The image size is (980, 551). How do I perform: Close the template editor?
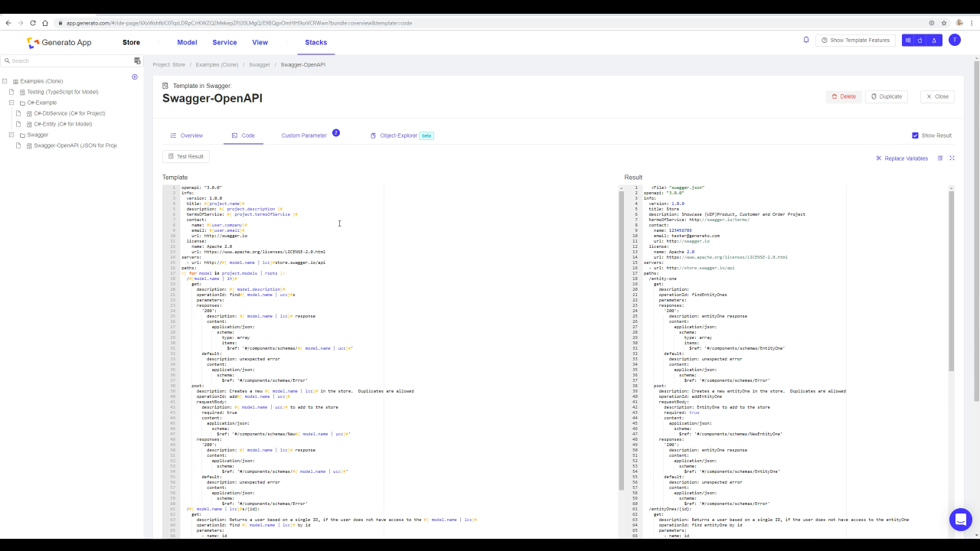tap(937, 96)
